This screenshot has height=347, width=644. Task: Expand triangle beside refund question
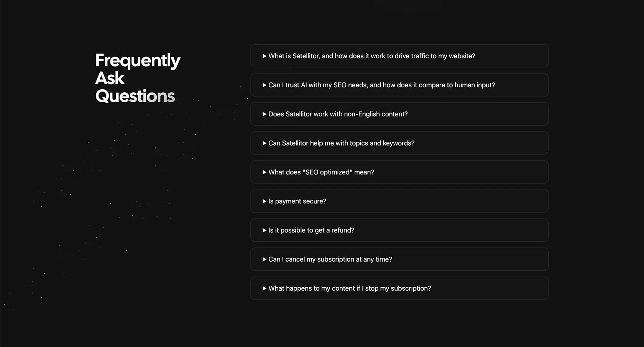(264, 230)
